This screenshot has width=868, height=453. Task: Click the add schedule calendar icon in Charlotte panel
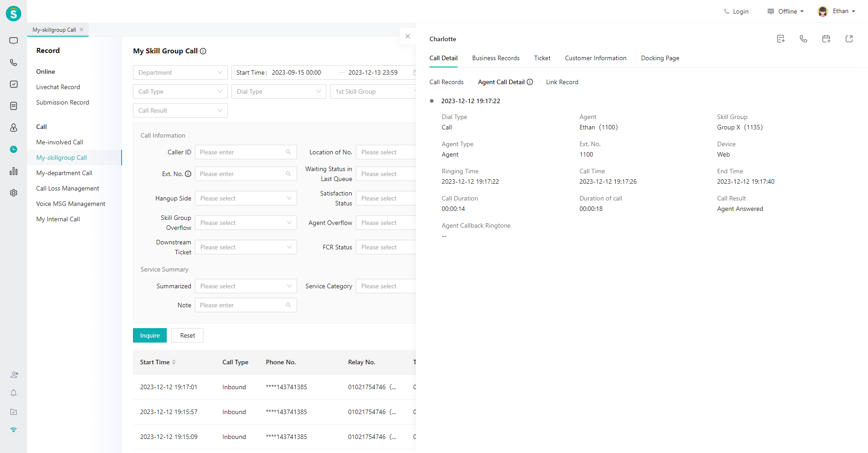pos(826,39)
